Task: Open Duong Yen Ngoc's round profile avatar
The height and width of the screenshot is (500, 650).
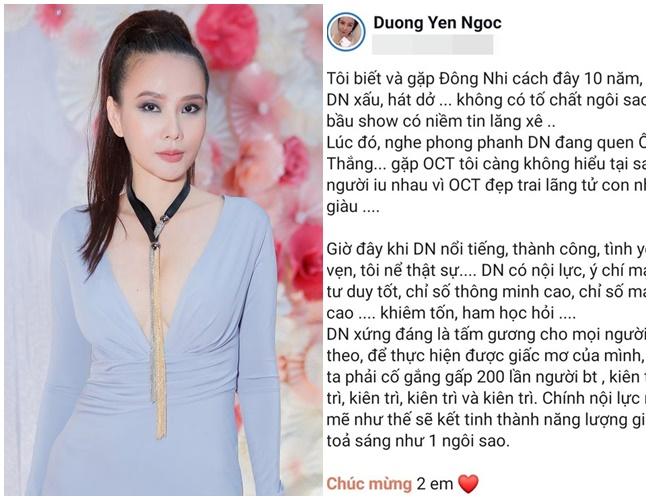Action: pyautogui.click(x=346, y=32)
